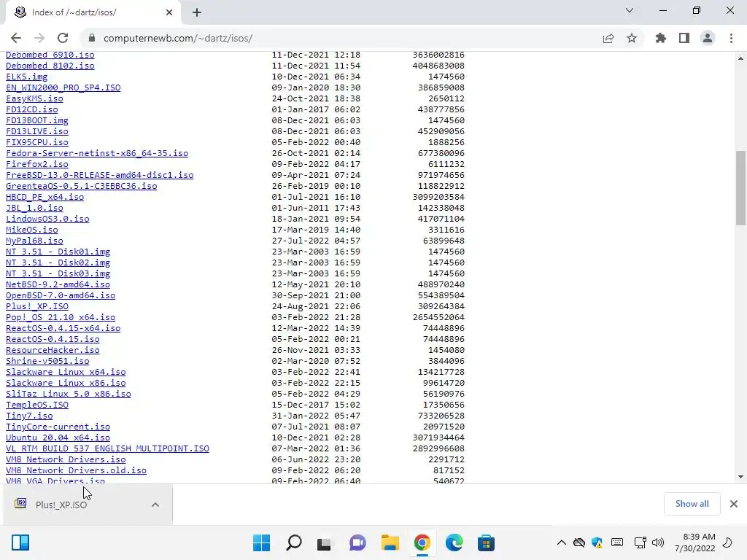Download ELKS.img file
This screenshot has height=560, width=747.
point(27,77)
